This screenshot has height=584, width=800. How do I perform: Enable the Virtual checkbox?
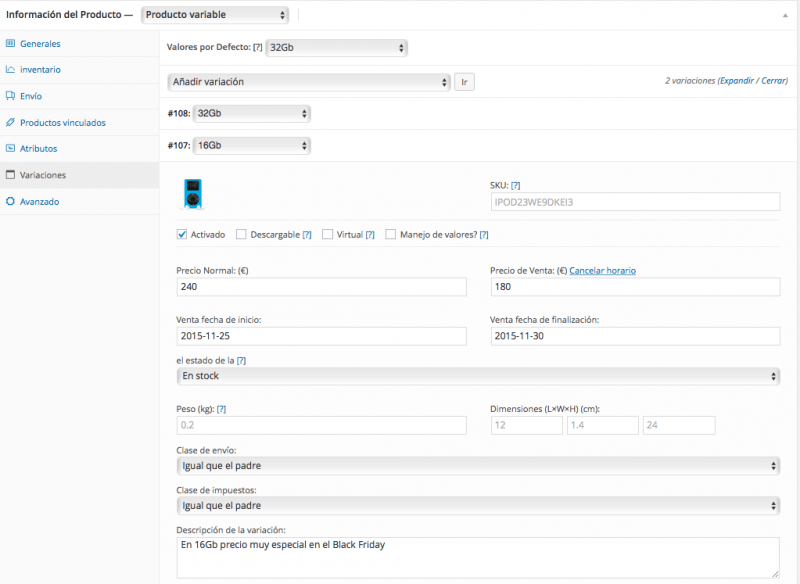click(328, 234)
